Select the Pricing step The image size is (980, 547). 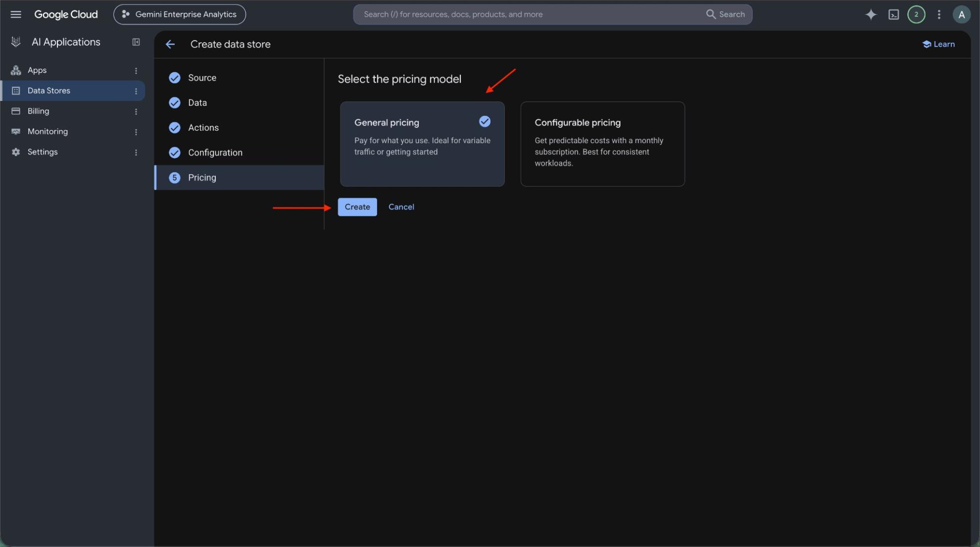click(x=240, y=177)
